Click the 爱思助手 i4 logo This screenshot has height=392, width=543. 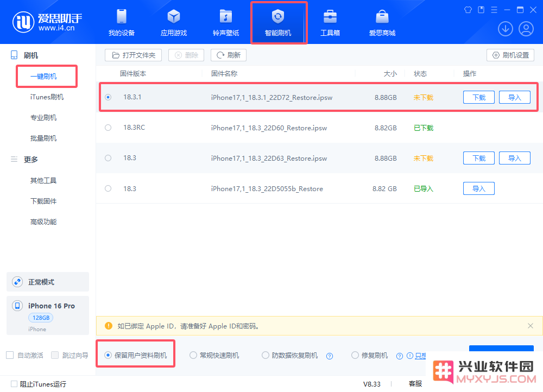(x=47, y=22)
